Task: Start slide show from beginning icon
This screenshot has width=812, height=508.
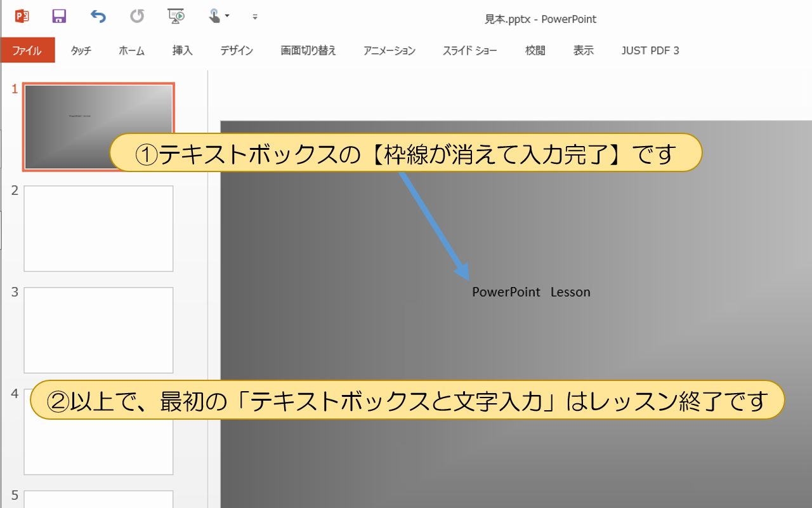Action: click(x=176, y=17)
